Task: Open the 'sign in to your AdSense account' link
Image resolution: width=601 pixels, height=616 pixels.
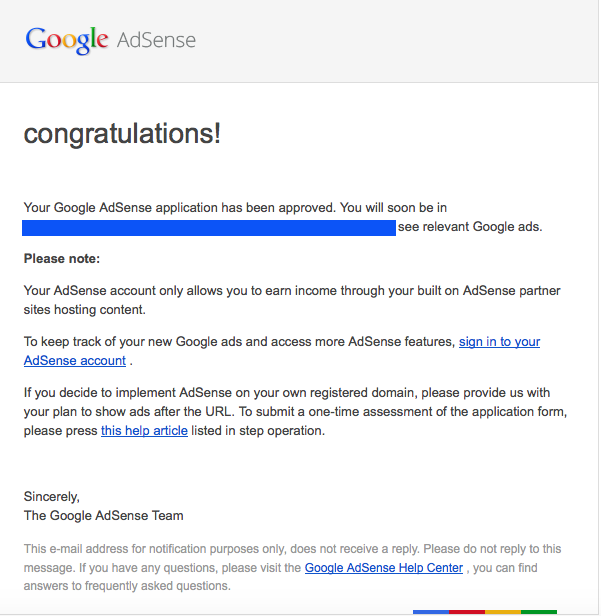Action: 499,342
